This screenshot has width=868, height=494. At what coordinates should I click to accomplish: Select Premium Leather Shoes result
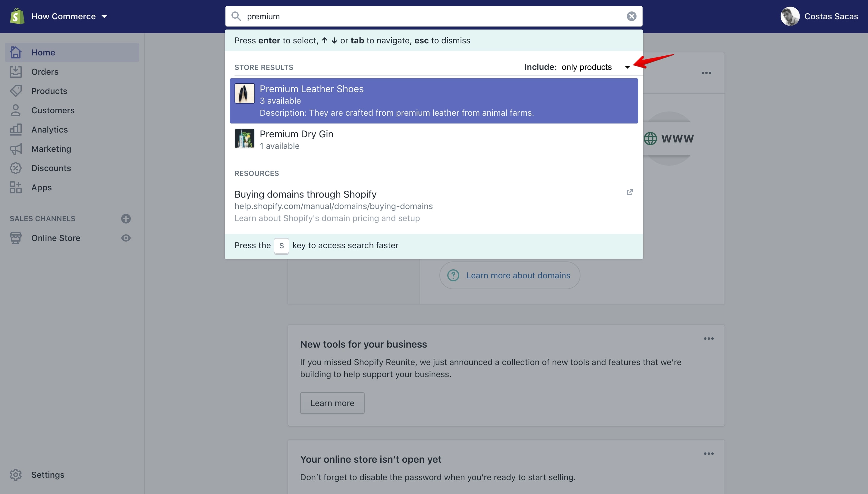click(x=434, y=101)
